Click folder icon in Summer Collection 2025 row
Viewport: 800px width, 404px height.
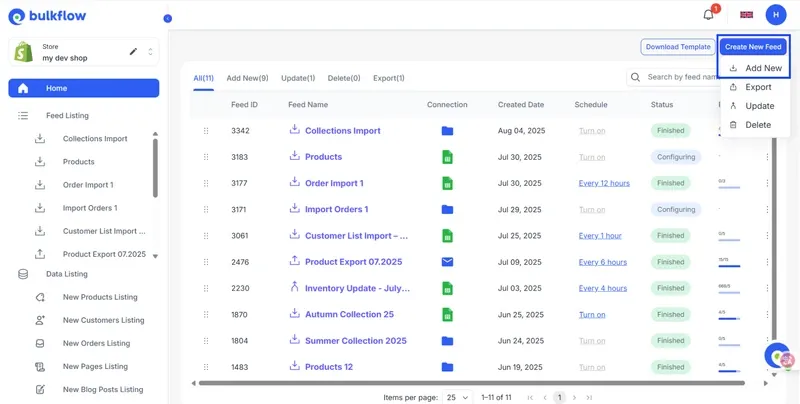click(447, 341)
